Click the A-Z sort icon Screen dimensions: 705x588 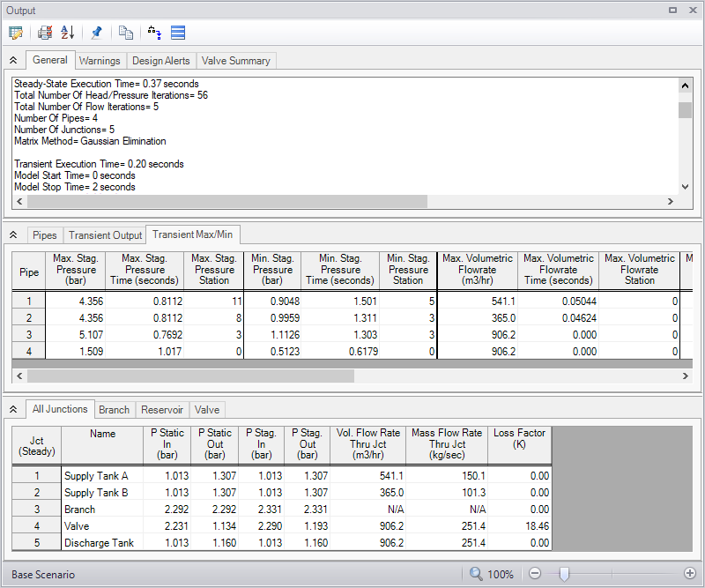[67, 33]
